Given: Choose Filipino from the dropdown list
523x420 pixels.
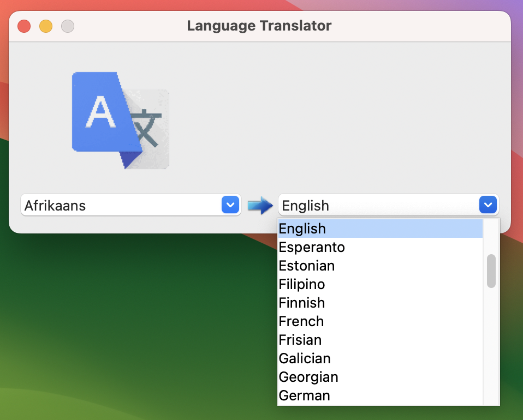Looking at the screenshot, I should coord(381,284).
